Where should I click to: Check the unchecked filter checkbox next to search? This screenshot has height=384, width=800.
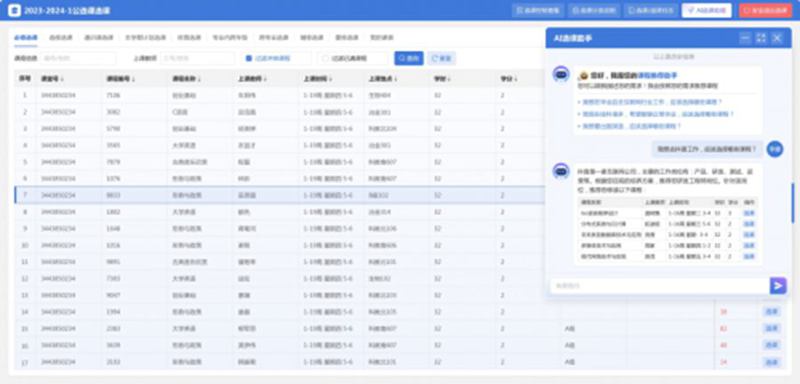point(325,59)
